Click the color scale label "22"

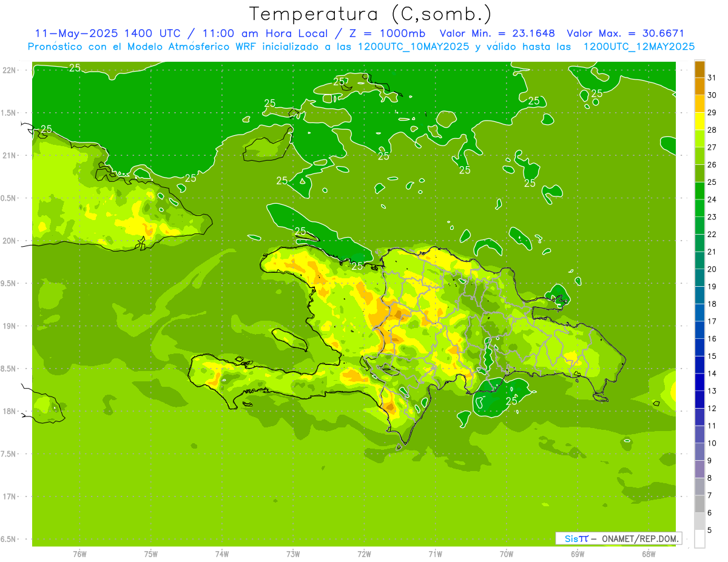click(x=712, y=234)
